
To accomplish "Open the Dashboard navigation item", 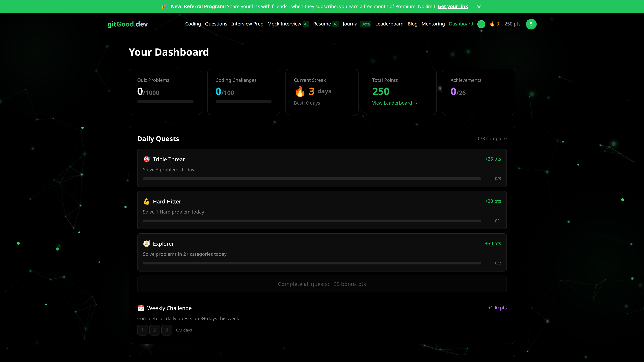I will click(x=461, y=24).
